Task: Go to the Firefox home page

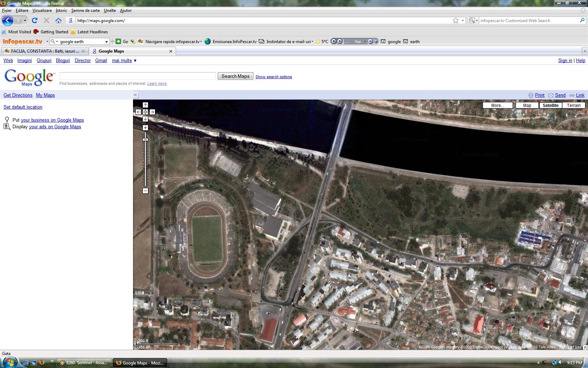Action: (58, 21)
